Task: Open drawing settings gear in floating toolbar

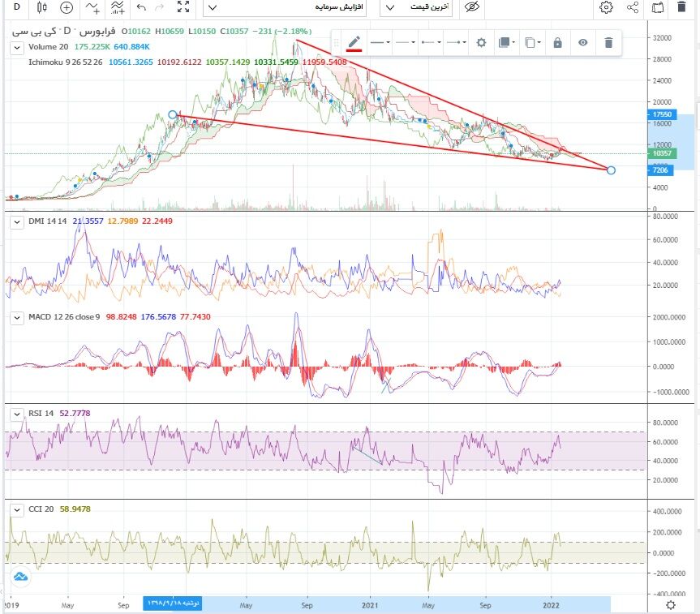Action: coord(481,42)
